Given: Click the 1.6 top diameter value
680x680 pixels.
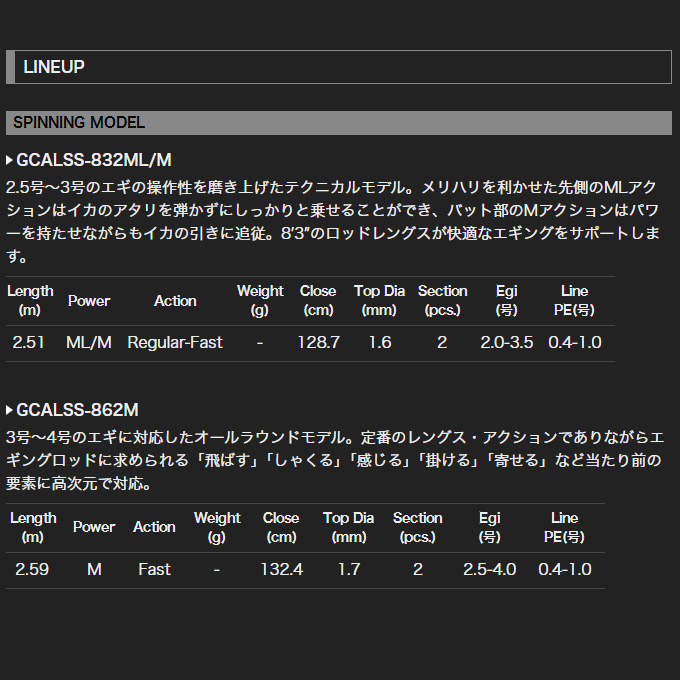Looking at the screenshot, I should click(379, 342).
